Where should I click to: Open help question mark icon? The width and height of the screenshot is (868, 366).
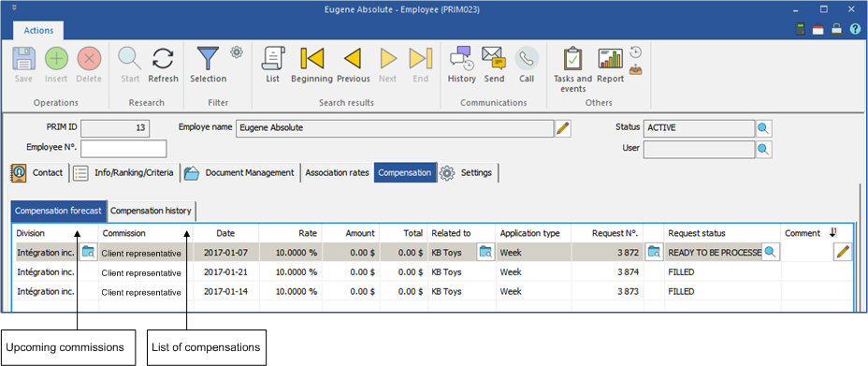tap(855, 29)
